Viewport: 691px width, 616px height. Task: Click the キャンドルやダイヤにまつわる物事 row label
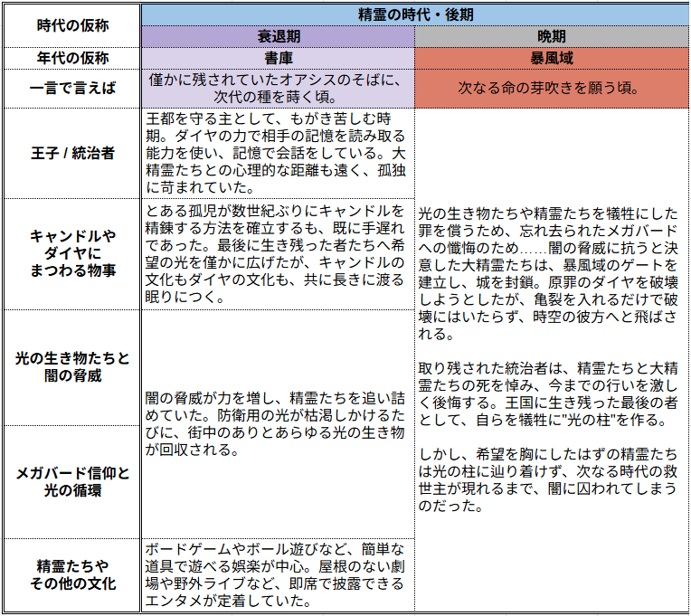point(72,253)
